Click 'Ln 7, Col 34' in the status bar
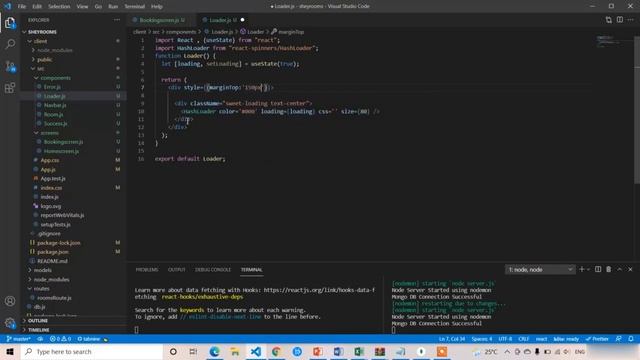This screenshot has width=640, height=360. (452, 339)
